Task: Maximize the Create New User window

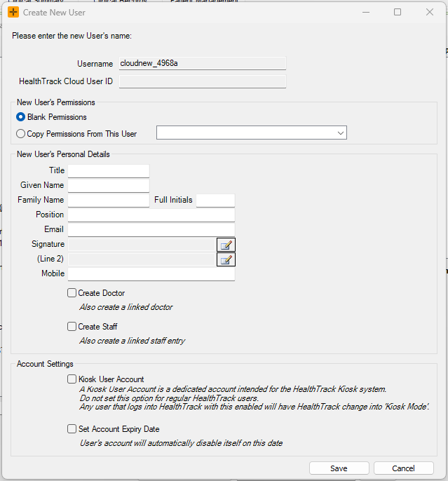Action: [x=398, y=12]
